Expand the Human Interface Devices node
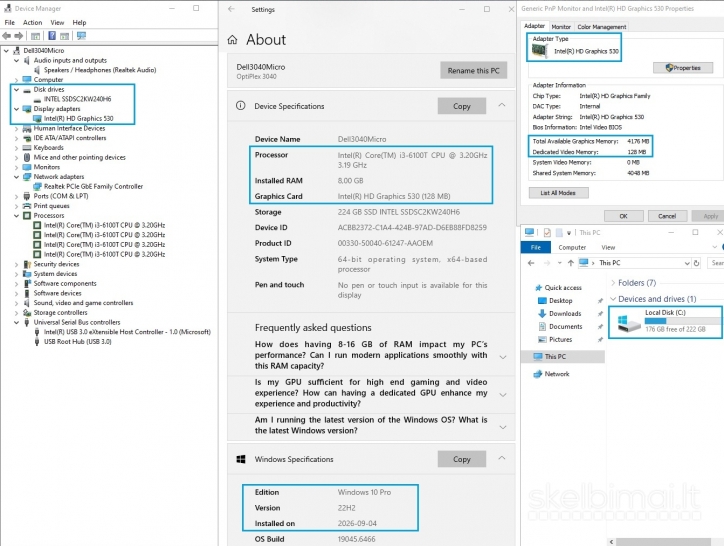This screenshot has height=546, width=724. click(x=17, y=128)
